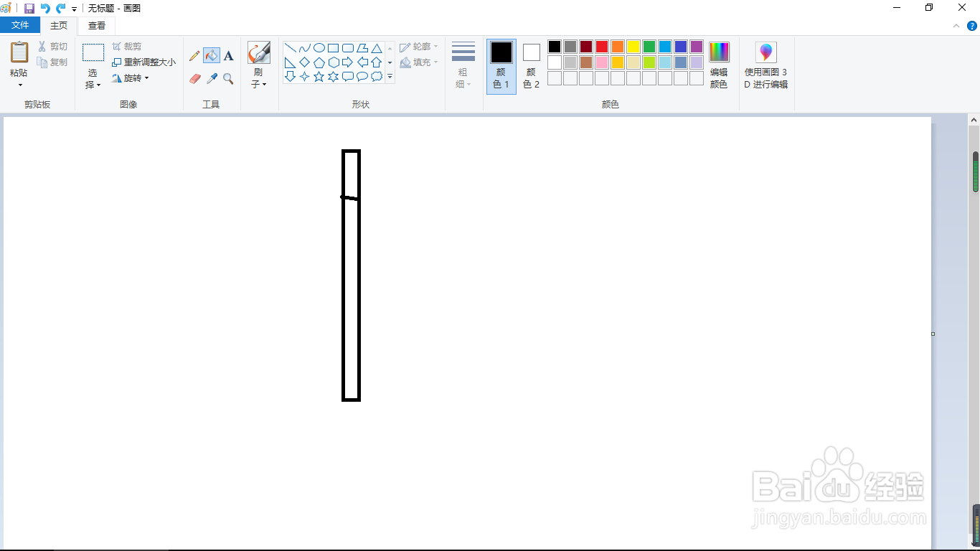Select the Eraser tool
The image size is (980, 551).
point(194,79)
